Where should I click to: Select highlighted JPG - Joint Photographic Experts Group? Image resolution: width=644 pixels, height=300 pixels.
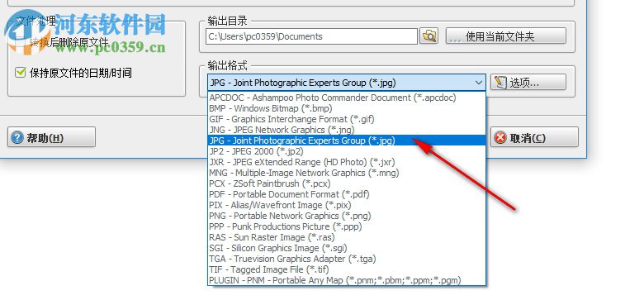tap(347, 140)
